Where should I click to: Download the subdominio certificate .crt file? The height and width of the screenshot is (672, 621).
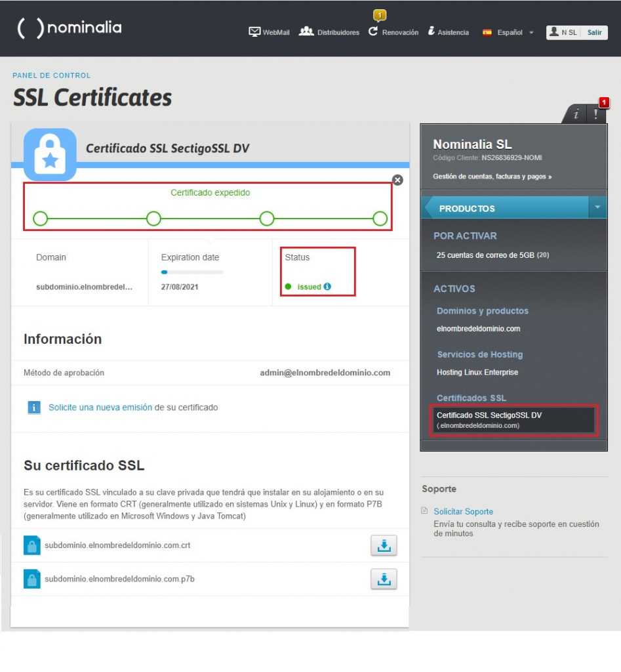pyautogui.click(x=384, y=545)
